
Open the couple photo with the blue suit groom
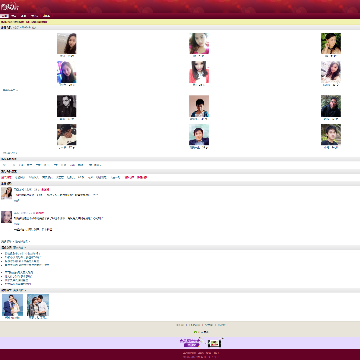12,305
